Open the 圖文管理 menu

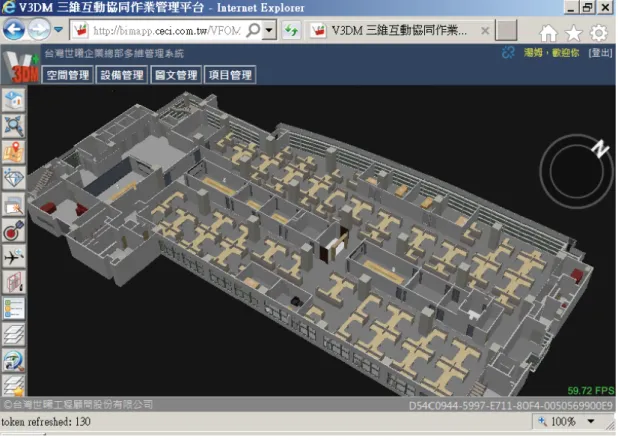[x=176, y=75]
